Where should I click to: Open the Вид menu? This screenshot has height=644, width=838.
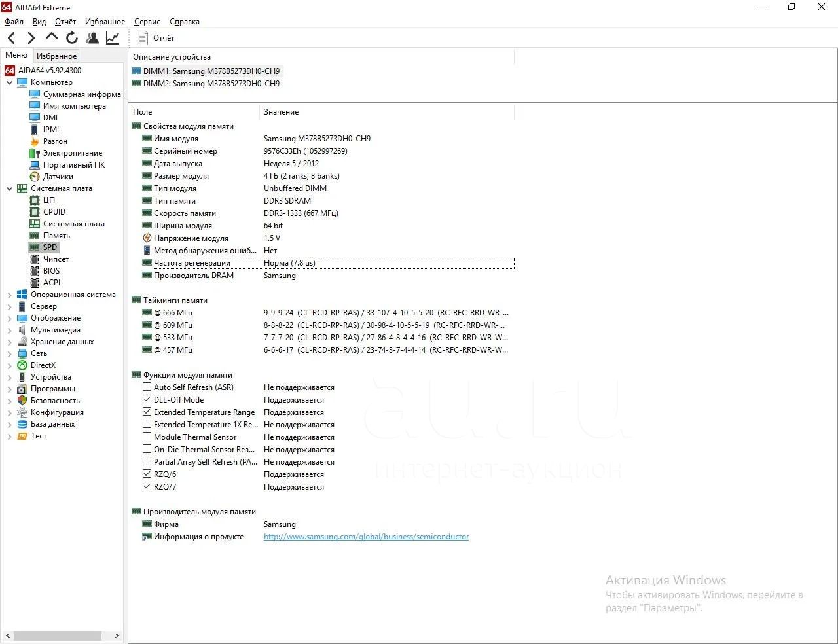[x=39, y=22]
